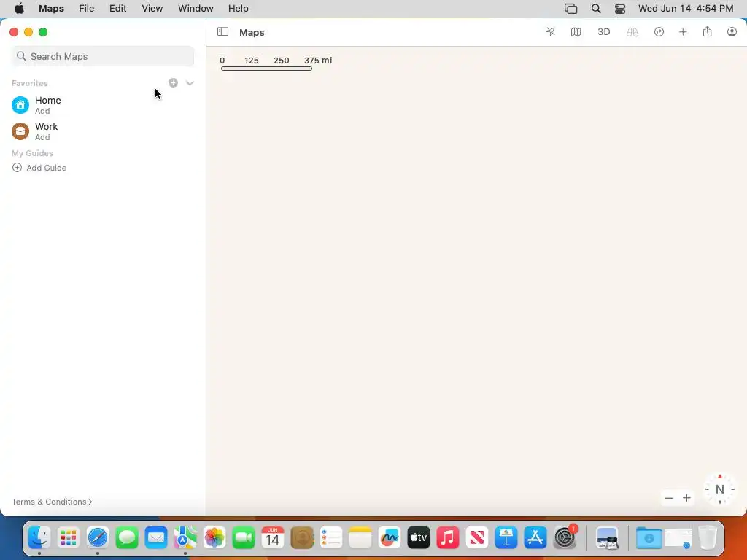
Task: Zoom in with the plus button
Action: tap(686, 498)
